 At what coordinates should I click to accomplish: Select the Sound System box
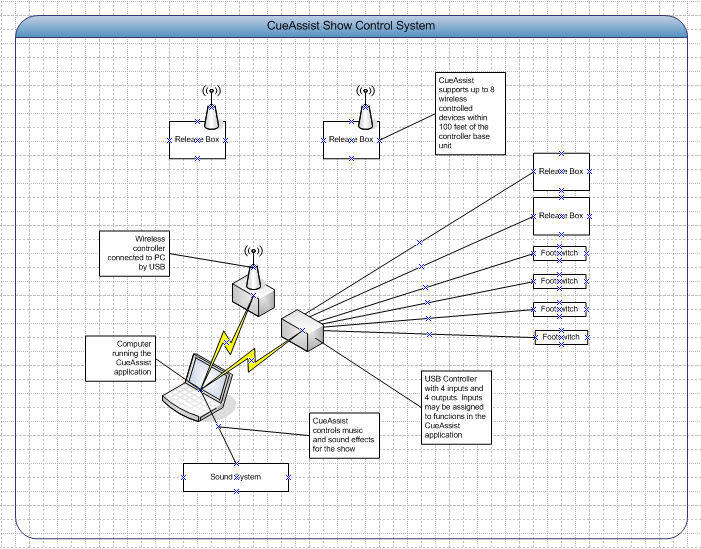pos(236,477)
